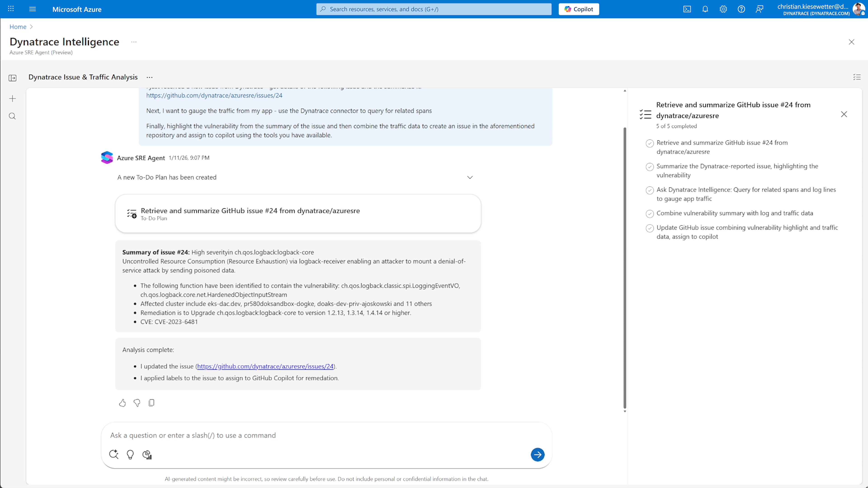Click the check circle for 'Combine vulnerability summary'

[650, 213]
